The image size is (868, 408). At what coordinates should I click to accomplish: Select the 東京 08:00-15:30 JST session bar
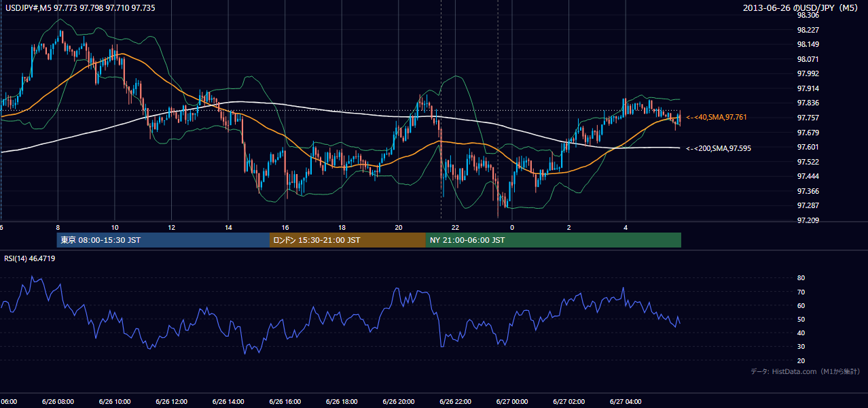pos(163,240)
